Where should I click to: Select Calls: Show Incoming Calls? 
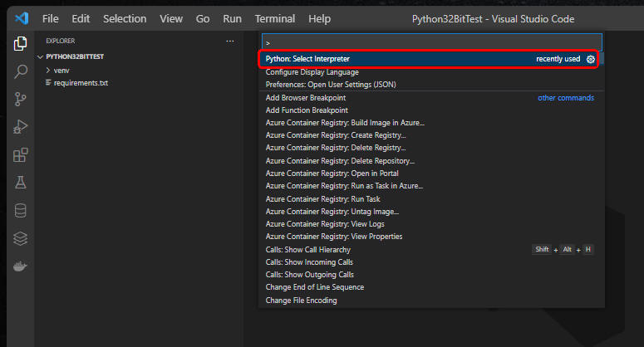pyautogui.click(x=431, y=262)
